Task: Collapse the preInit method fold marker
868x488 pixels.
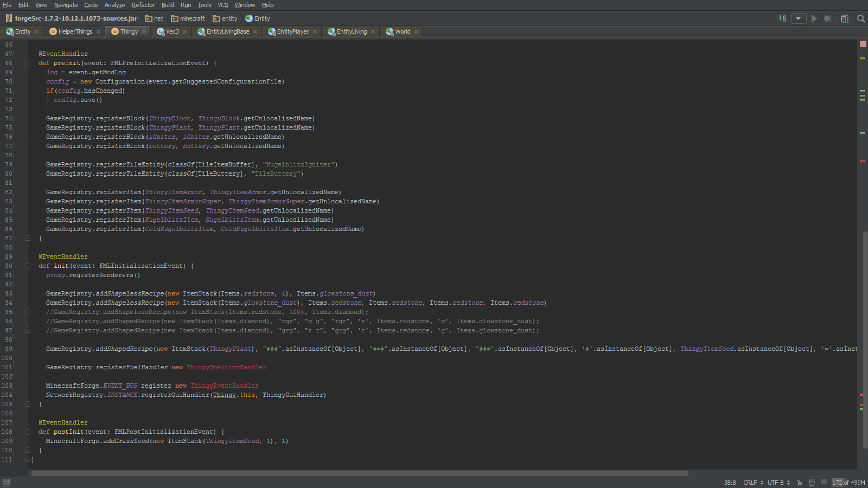Action: [28, 63]
